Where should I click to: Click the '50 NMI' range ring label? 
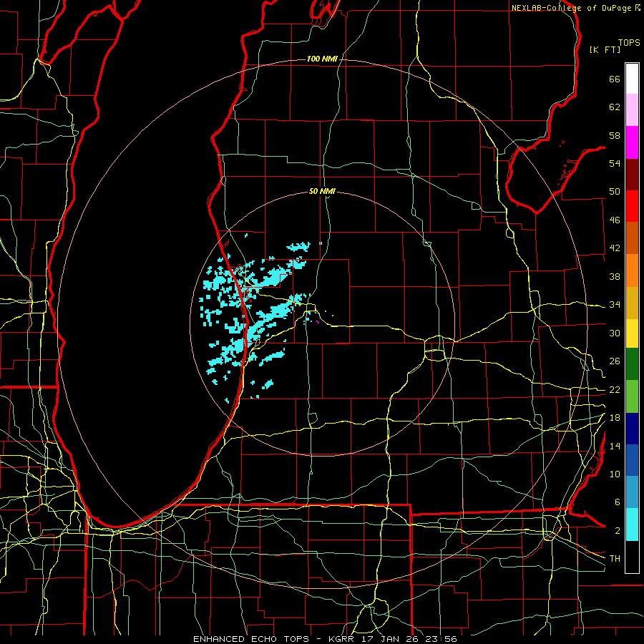tap(322, 191)
